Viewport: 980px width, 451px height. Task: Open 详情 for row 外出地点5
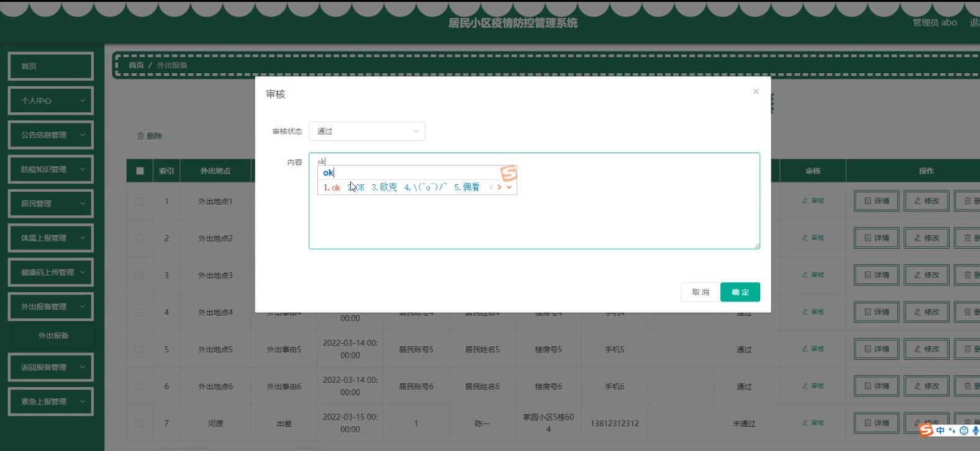[x=876, y=349]
